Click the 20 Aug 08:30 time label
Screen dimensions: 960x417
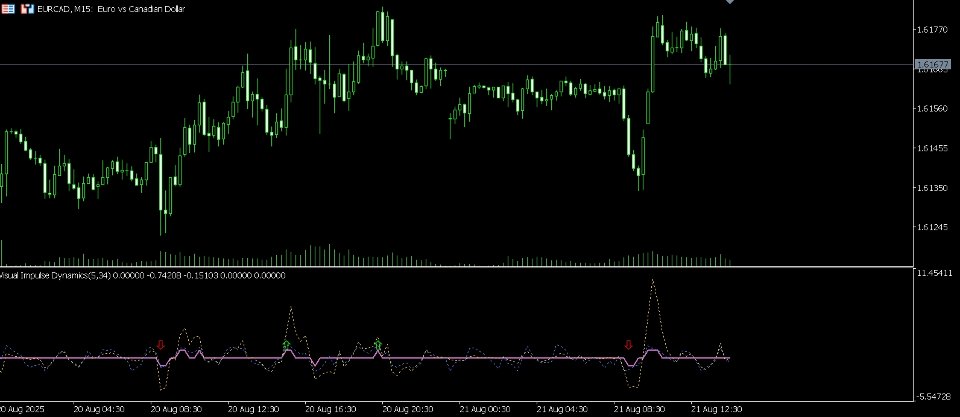tap(176, 408)
